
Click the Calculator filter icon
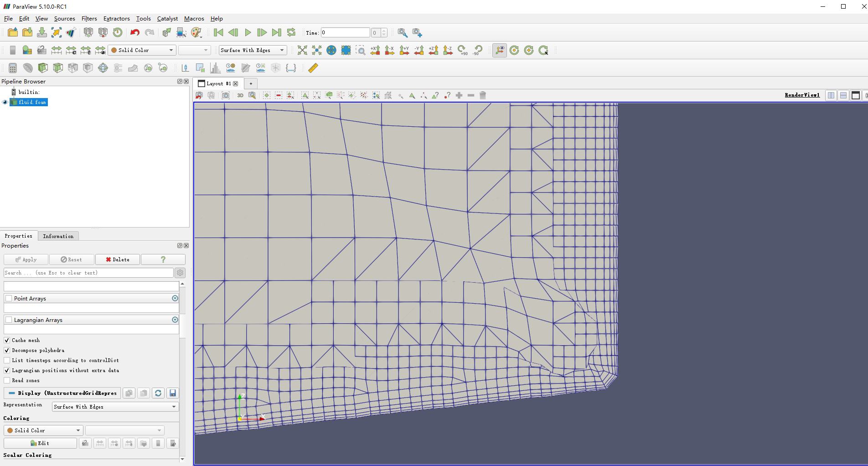point(13,68)
